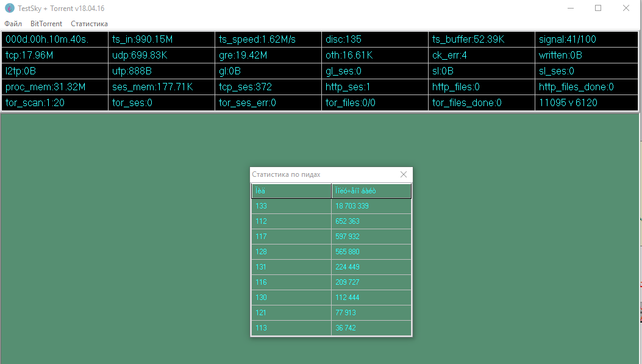Minimize the TestSky window
Screen dimensions: 642x364
pyautogui.click(x=571, y=8)
